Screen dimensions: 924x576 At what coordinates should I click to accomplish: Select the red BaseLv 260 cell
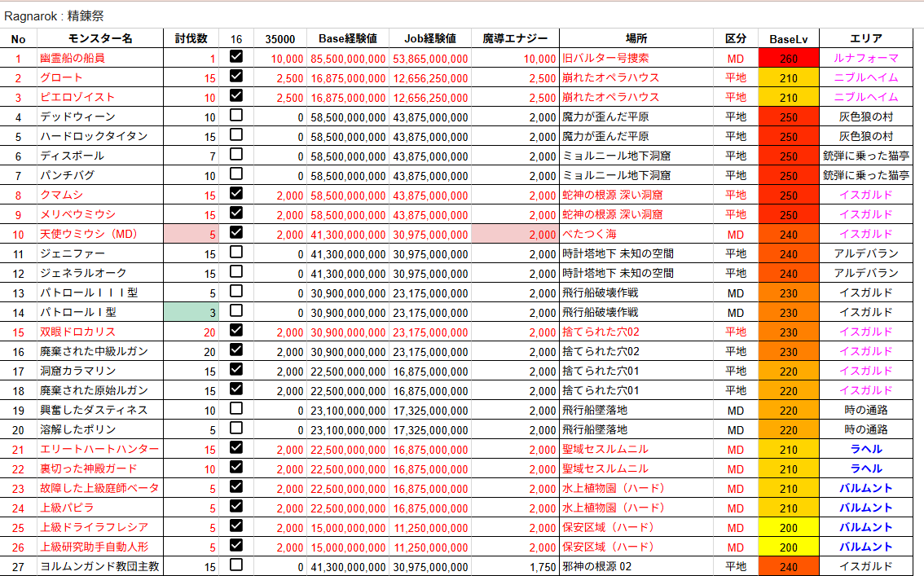(x=787, y=59)
